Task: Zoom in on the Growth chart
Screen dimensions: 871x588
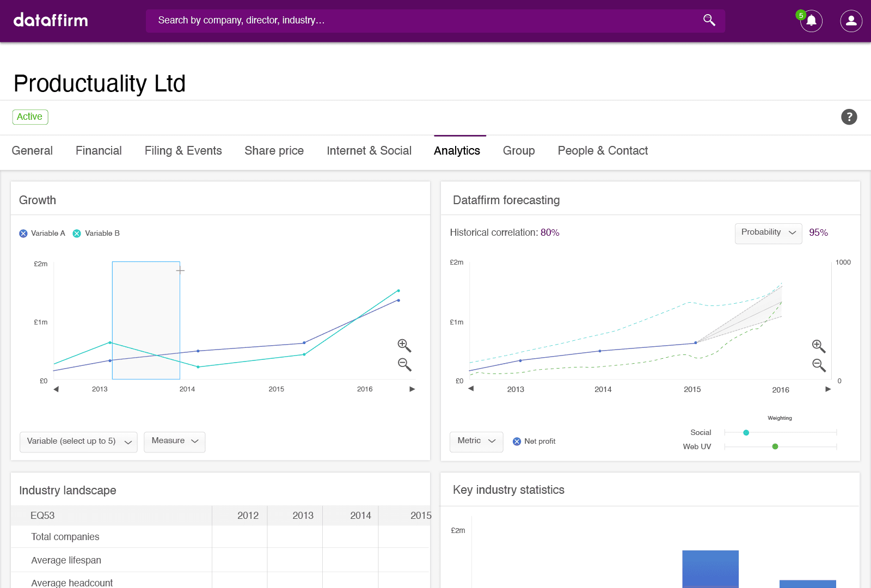Action: 404,345
